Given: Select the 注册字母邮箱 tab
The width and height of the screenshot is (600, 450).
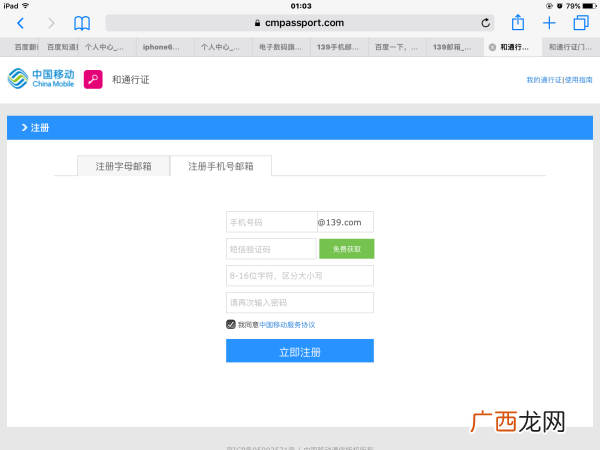Looking at the screenshot, I should (x=124, y=166).
